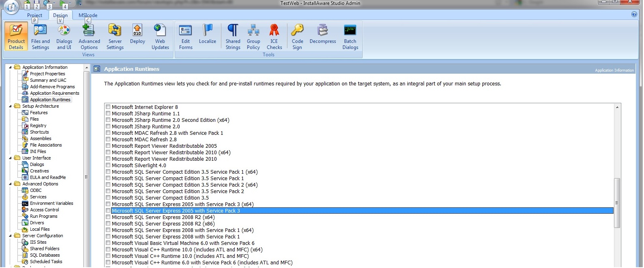644x268 pixels.
Task: Collapse the Server Configuration node
Action: [x=11, y=236]
